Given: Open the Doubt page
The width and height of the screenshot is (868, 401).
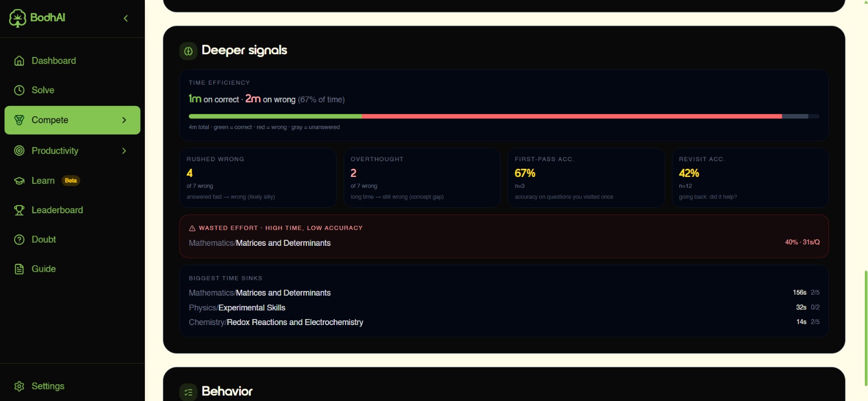Looking at the screenshot, I should [x=72, y=239].
